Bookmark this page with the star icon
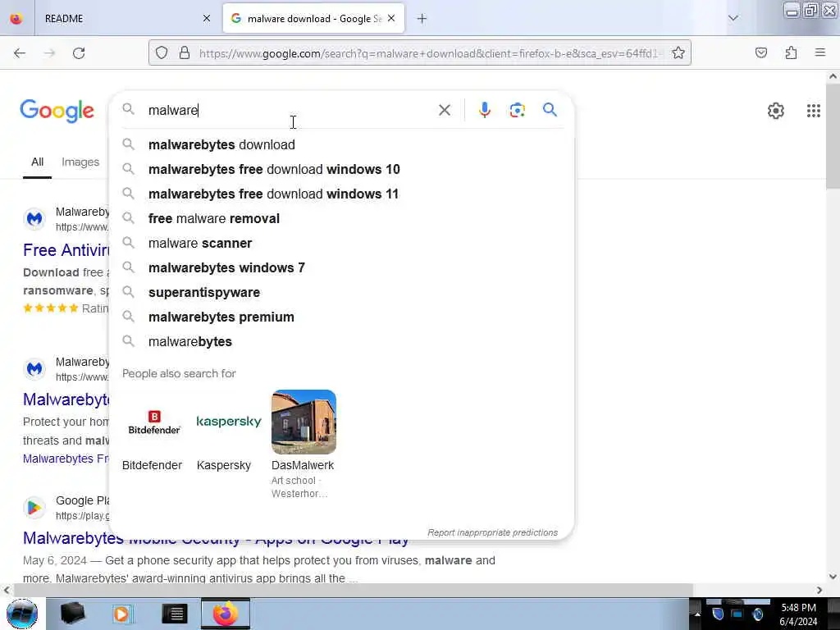 [x=678, y=52]
